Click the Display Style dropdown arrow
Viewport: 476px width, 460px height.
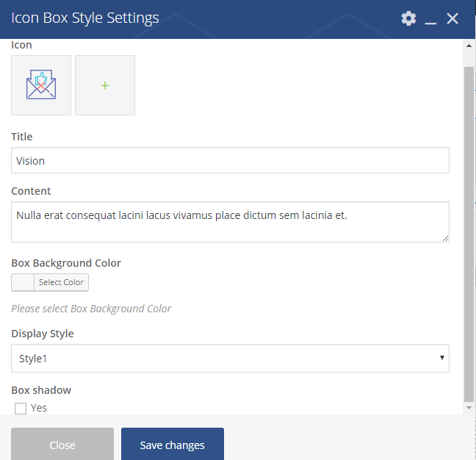[x=441, y=358]
